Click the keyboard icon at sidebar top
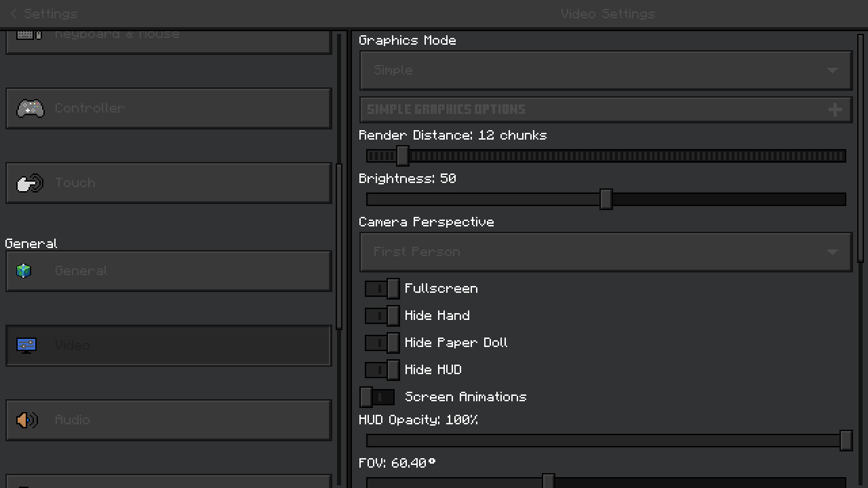Viewport: 868px width, 488px height. click(29, 35)
